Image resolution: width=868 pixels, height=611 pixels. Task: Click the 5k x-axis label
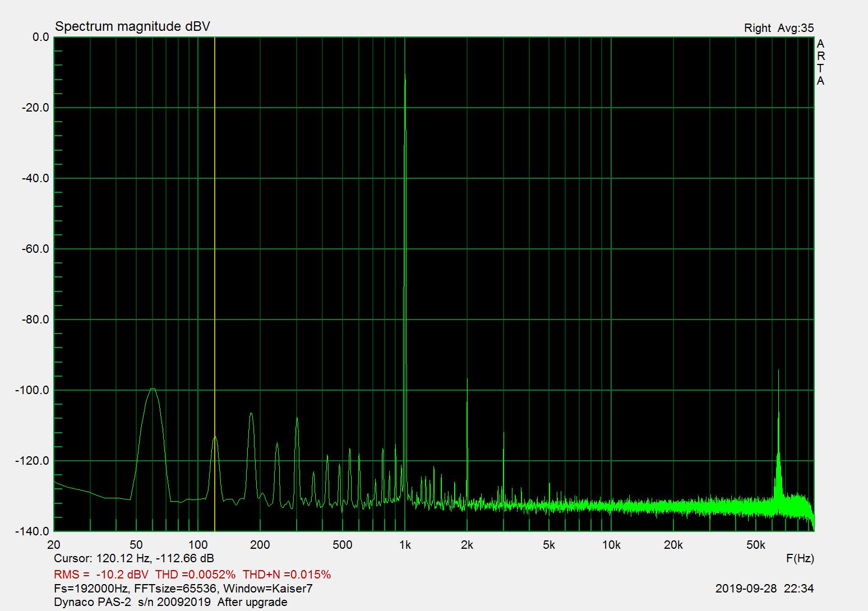[x=549, y=545]
